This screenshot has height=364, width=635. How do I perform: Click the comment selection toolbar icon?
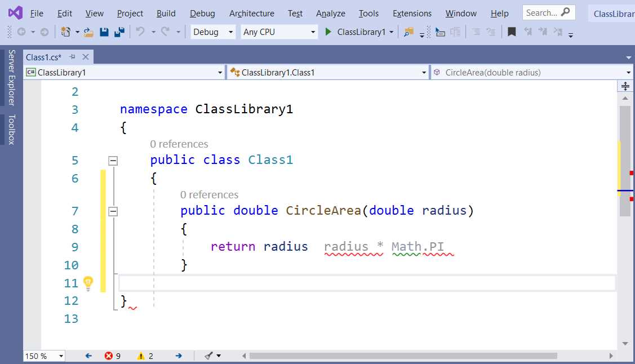click(x=491, y=32)
